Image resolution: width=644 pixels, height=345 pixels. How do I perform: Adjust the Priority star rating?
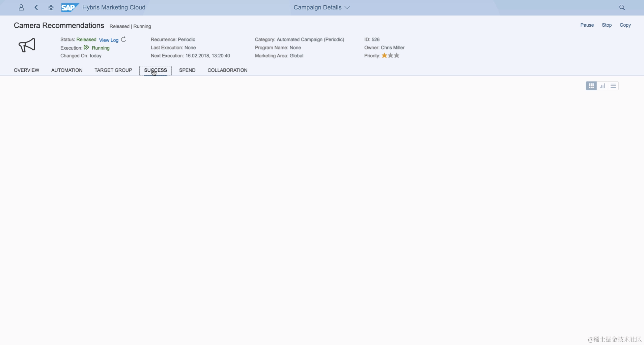click(x=391, y=55)
